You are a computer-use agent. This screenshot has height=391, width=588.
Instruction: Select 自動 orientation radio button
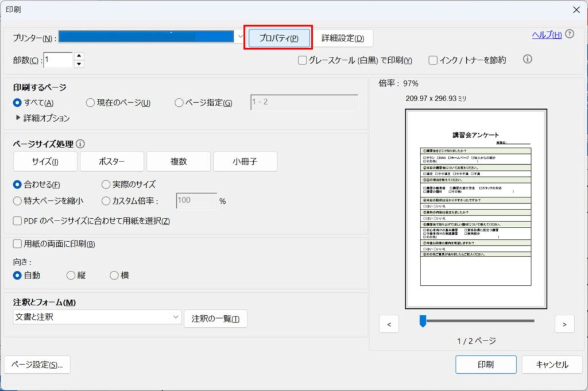(x=17, y=275)
